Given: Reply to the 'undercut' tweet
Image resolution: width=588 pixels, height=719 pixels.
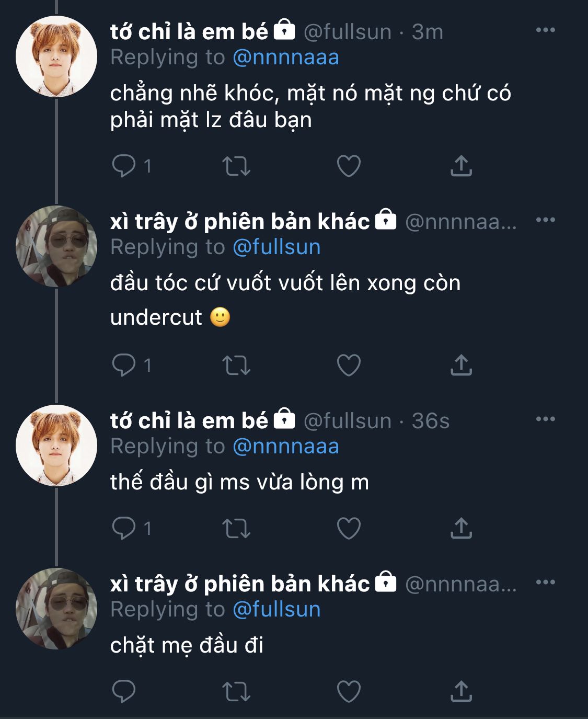Looking at the screenshot, I should point(124,365).
